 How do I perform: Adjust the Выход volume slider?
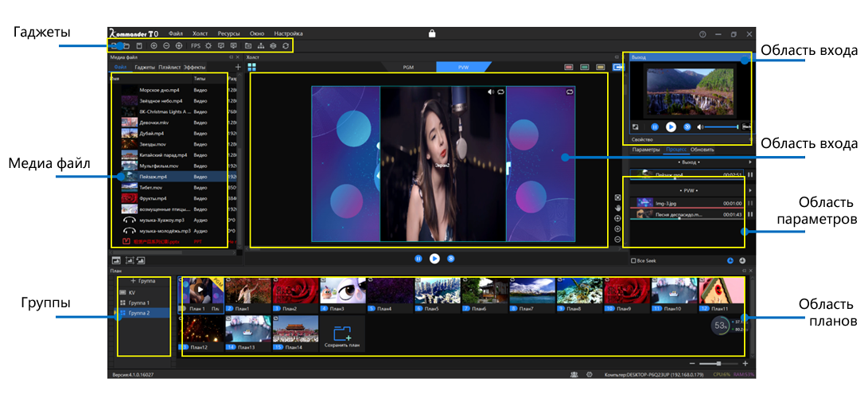click(x=722, y=127)
